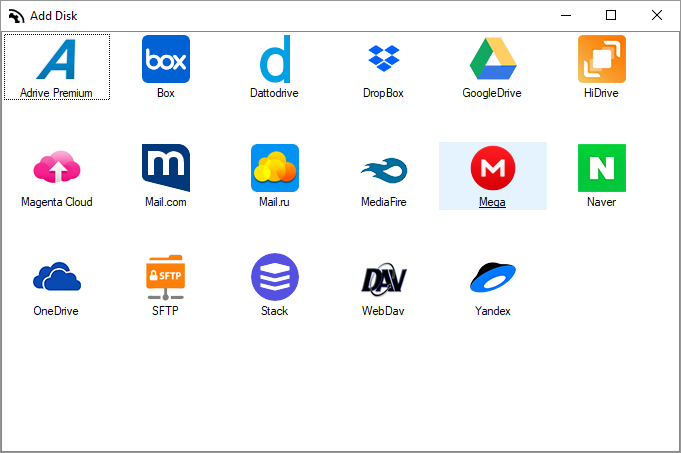Choose the Mail.ru cloud icon

275,168
